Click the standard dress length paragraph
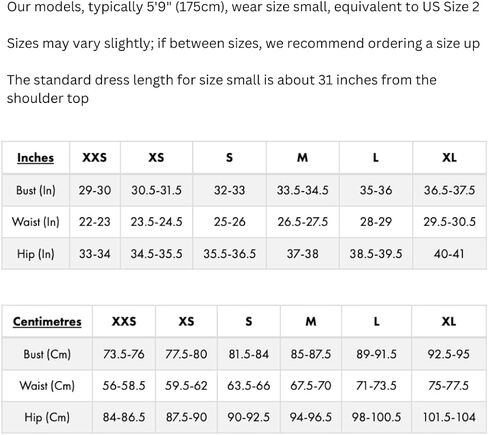The width and height of the screenshot is (488, 435). point(222,89)
